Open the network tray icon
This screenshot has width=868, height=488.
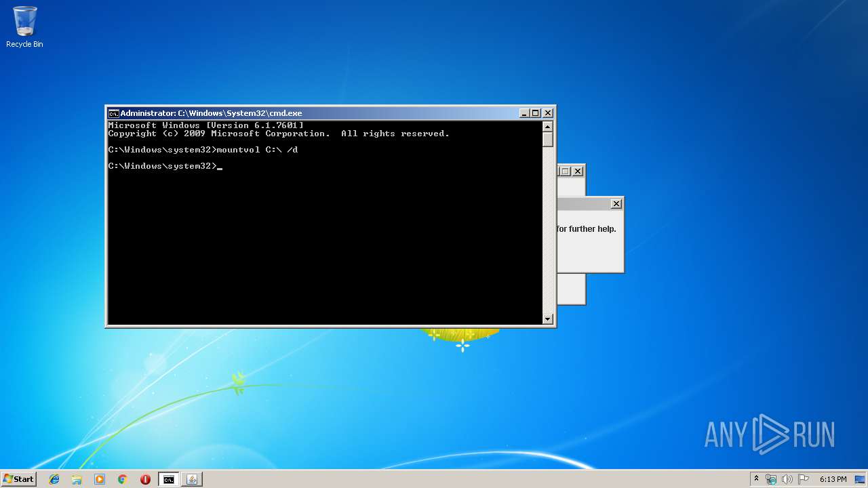coord(771,479)
